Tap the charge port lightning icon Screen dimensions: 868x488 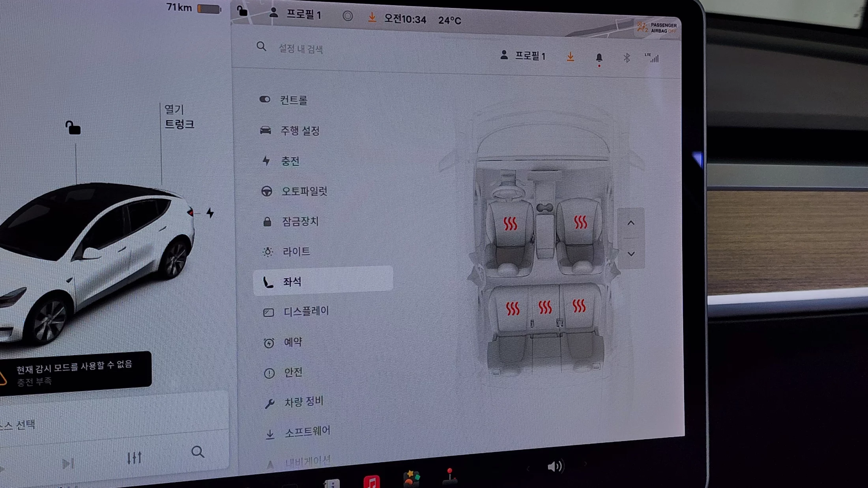click(210, 213)
